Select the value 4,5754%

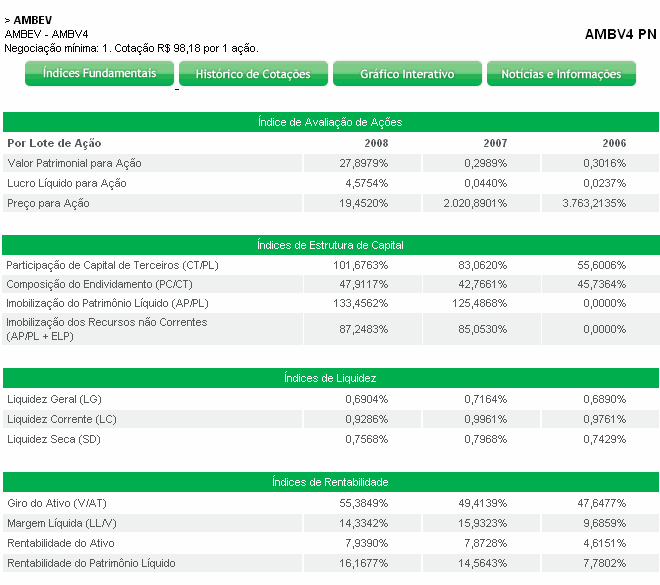pyautogui.click(x=367, y=183)
